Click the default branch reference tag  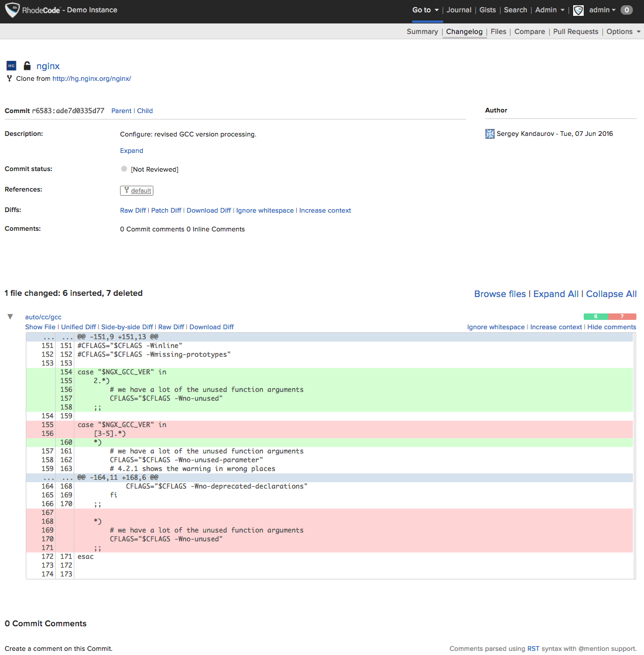click(x=136, y=190)
